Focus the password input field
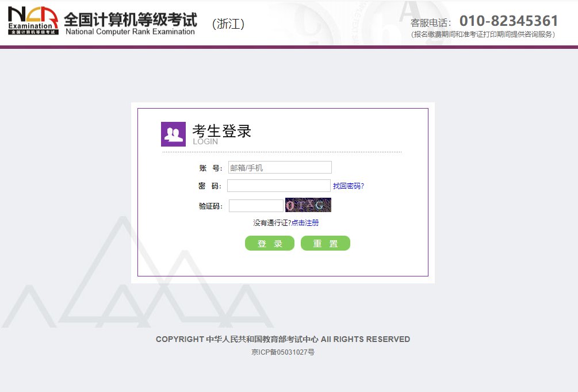This screenshot has height=392, width=578. [x=279, y=186]
